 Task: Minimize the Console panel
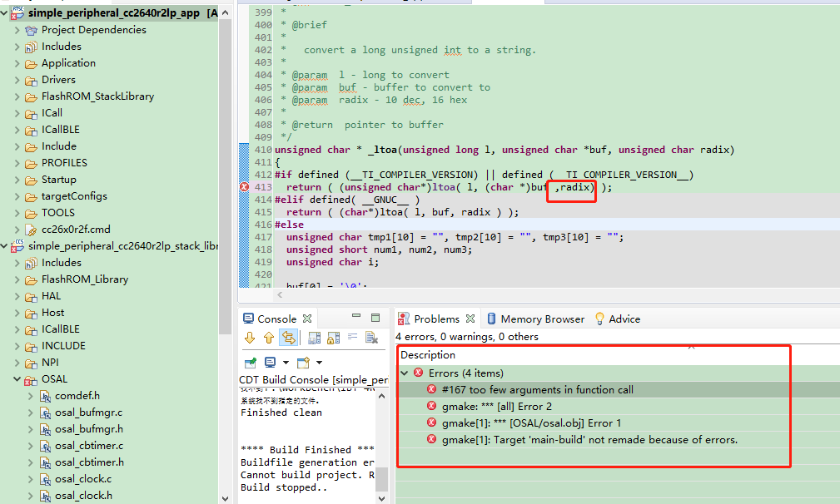pyautogui.click(x=356, y=317)
